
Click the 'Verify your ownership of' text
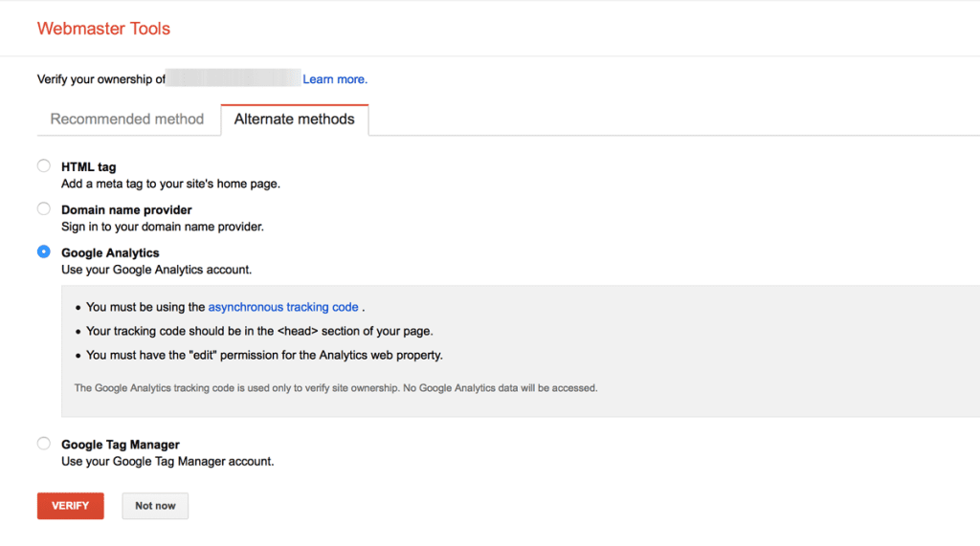[x=101, y=79]
